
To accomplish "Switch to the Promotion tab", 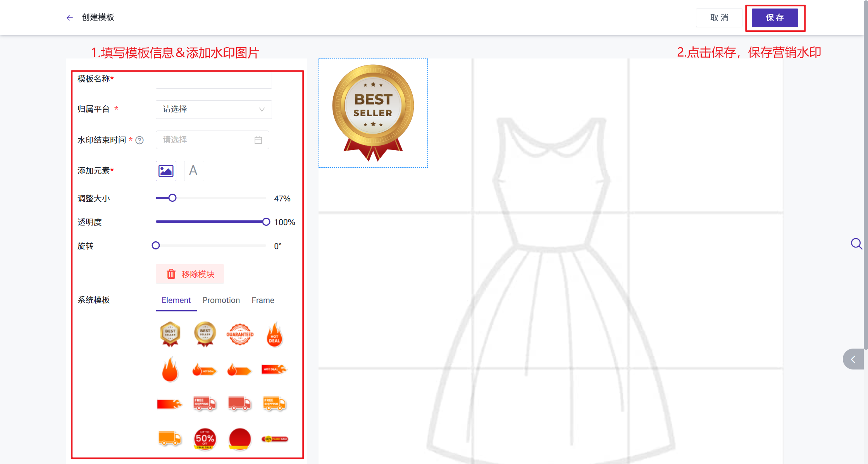I will 221,300.
